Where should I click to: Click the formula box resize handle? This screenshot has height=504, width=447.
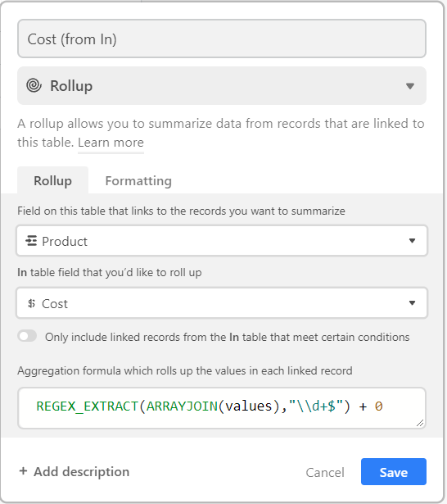(x=420, y=423)
